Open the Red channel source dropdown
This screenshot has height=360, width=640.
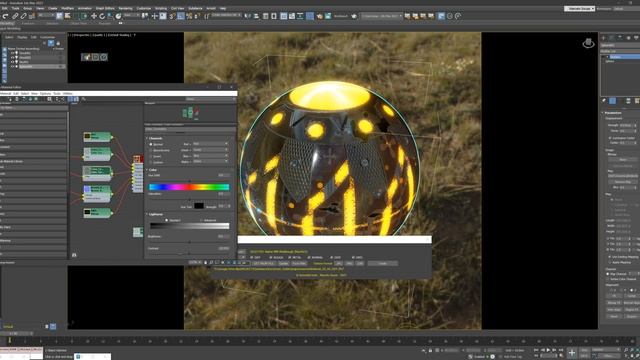pyautogui.click(x=210, y=144)
